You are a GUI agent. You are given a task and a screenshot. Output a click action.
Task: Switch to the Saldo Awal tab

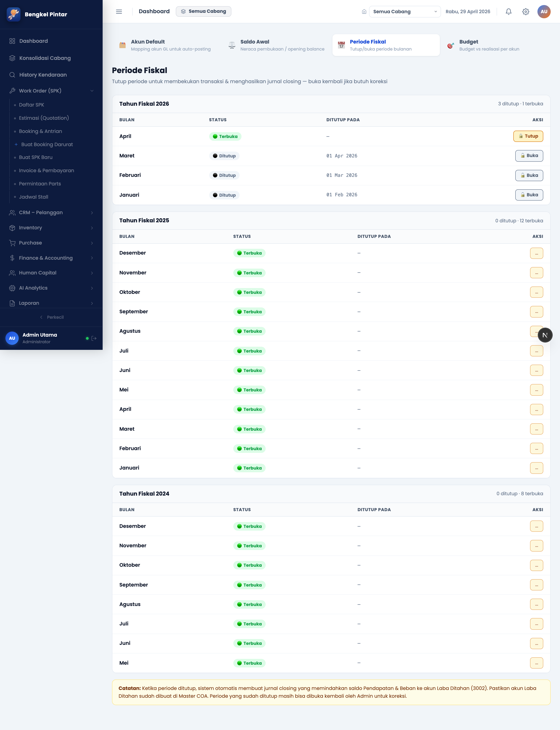276,45
